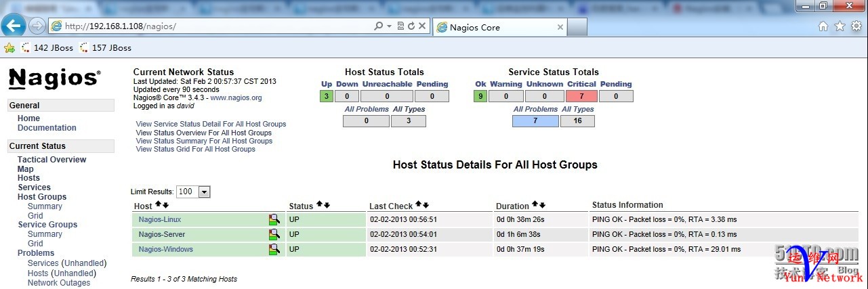The width and height of the screenshot is (868, 289).
Task: Click the Nagios logo
Action: (54, 79)
